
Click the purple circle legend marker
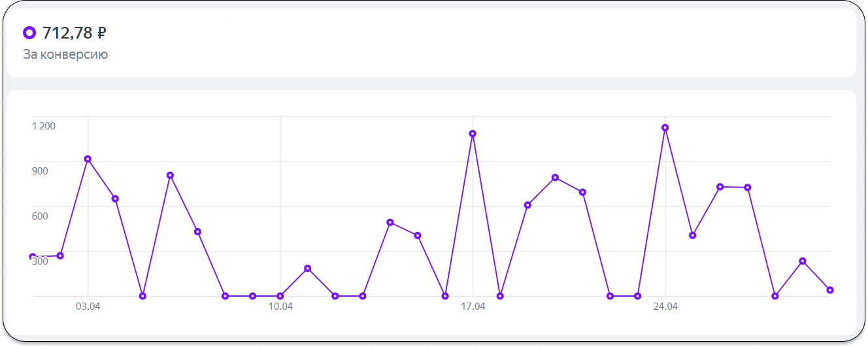(x=29, y=33)
